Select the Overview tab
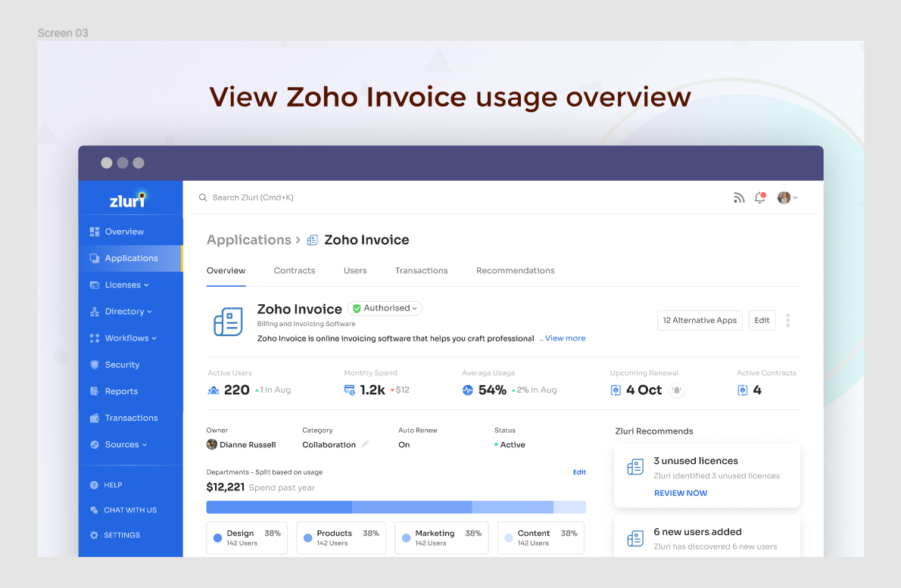The height and width of the screenshot is (588, 901). [x=226, y=270]
